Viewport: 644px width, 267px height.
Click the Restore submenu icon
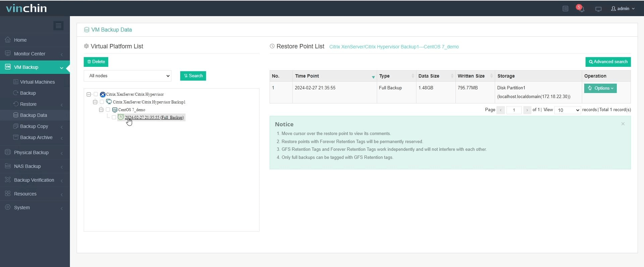15,104
